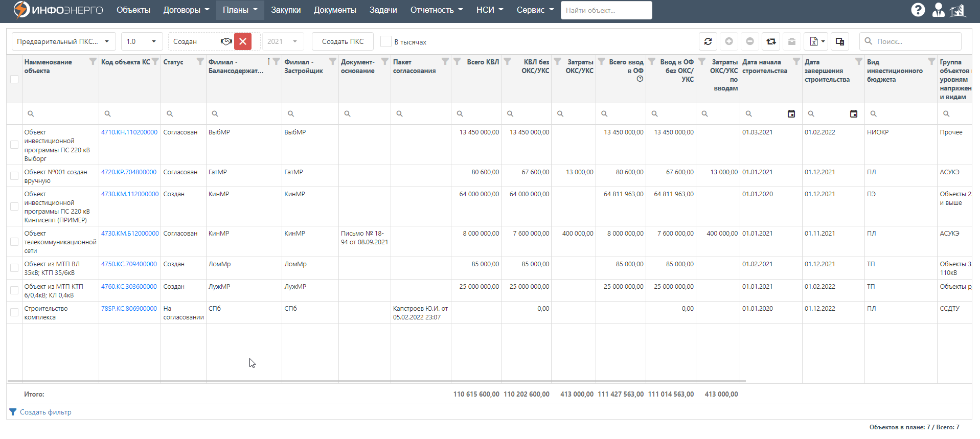Click the handshake approval icon
The height and width of the screenshot is (439, 980).
(226, 41)
